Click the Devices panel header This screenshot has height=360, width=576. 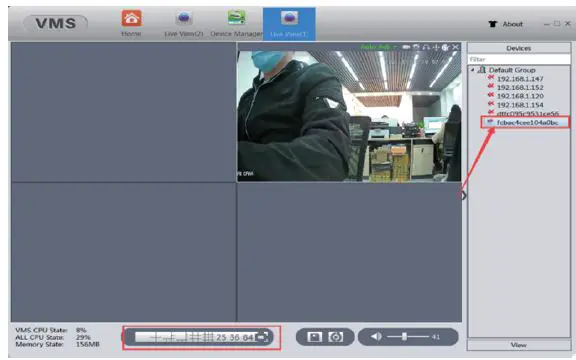(519, 48)
